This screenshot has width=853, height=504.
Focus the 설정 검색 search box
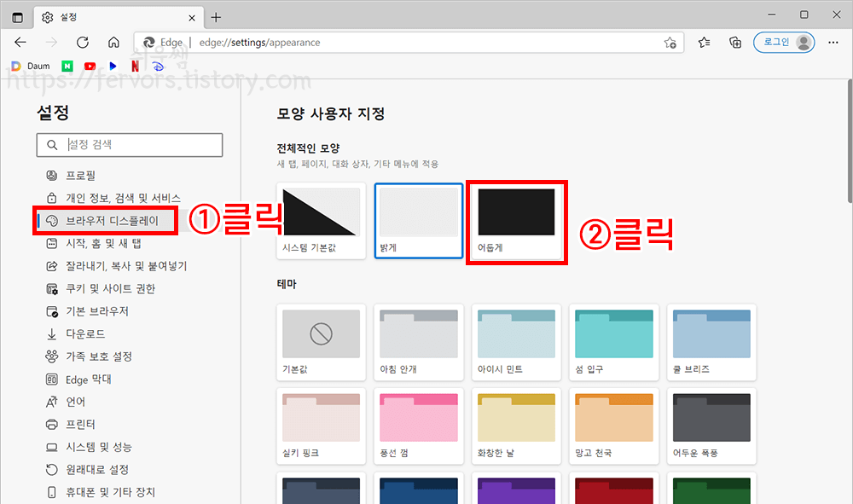pyautogui.click(x=130, y=145)
